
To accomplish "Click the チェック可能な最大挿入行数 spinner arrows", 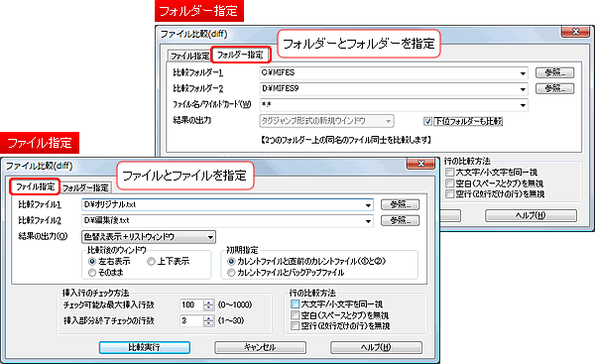I will [208, 304].
